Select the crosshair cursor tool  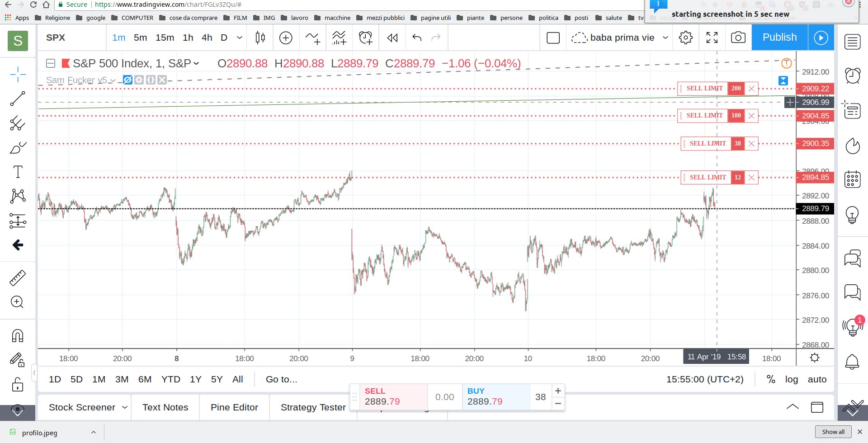pyautogui.click(x=18, y=74)
